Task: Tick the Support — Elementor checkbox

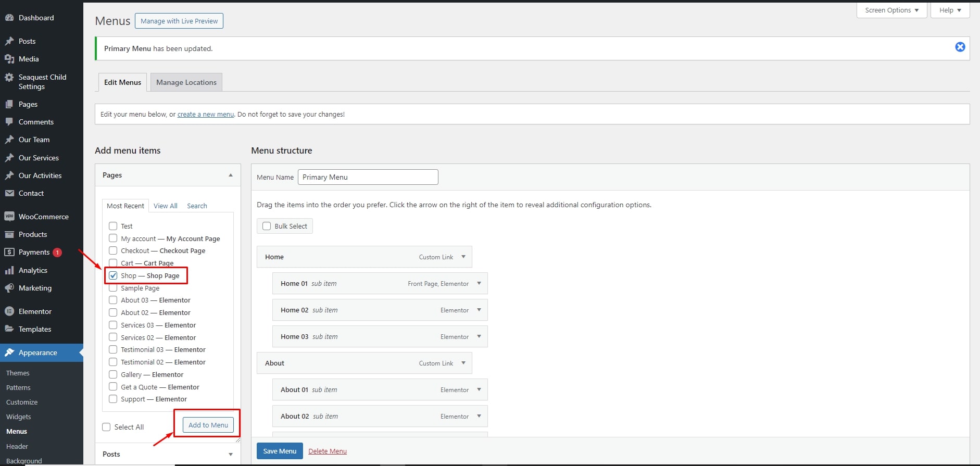Action: pos(113,399)
